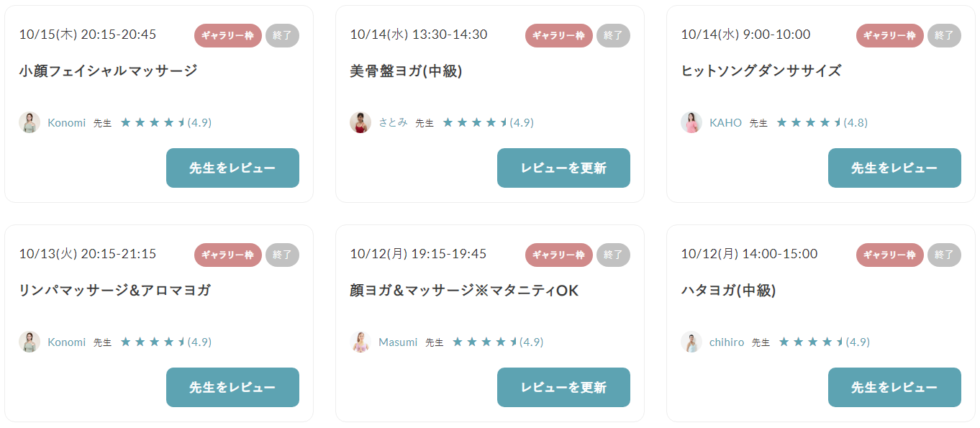The height and width of the screenshot is (428, 980).
Task: Click the ヒットソングダンササイズ lesson title
Action: click(761, 71)
